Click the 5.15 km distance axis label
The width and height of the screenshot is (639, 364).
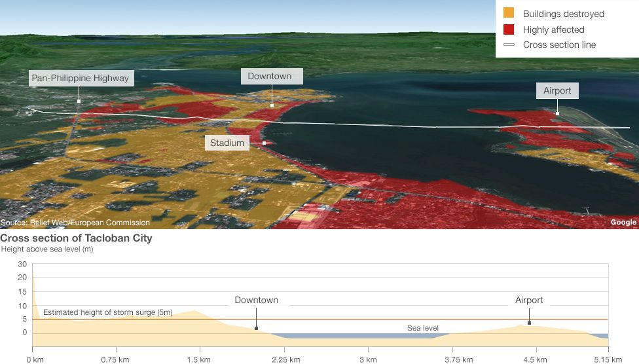tap(608, 359)
